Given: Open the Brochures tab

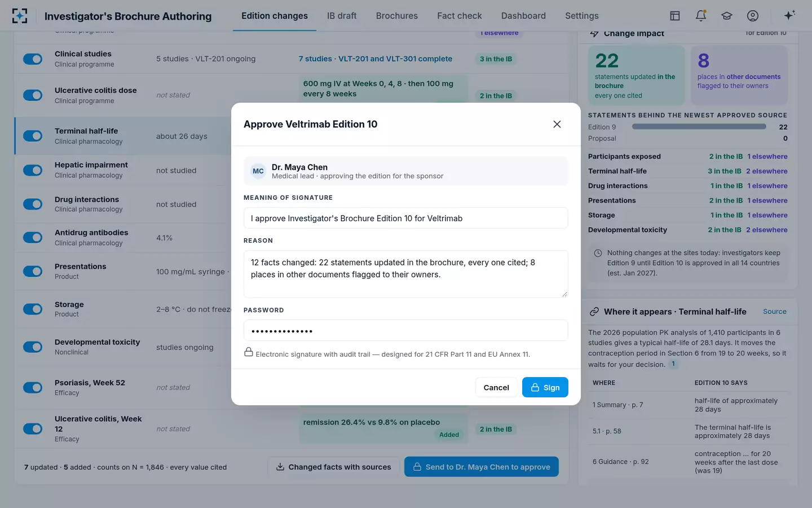Looking at the screenshot, I should [397, 16].
